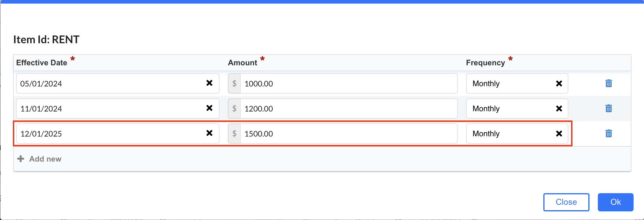Clear the 12/01/2025 effective date

pos(209,133)
